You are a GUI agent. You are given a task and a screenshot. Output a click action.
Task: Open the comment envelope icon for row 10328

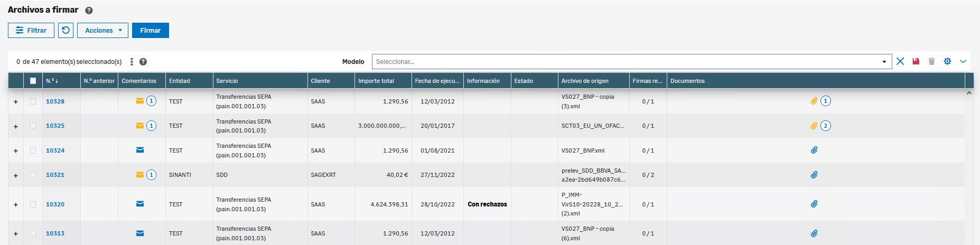139,101
